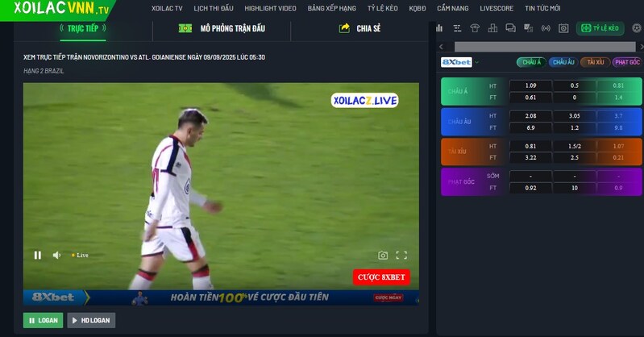This screenshot has width=644, height=337.
Task: Toggle the Tài Xỉu odds filter
Action: [x=595, y=62]
